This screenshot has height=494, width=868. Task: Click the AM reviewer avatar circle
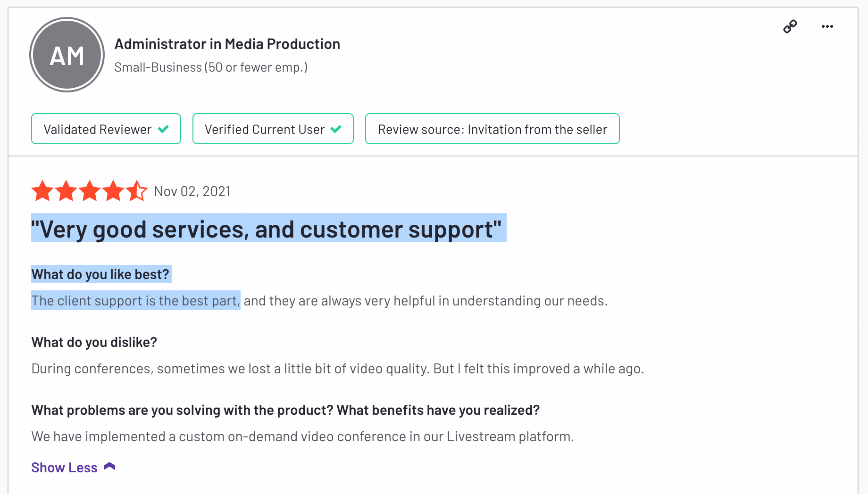tap(67, 55)
